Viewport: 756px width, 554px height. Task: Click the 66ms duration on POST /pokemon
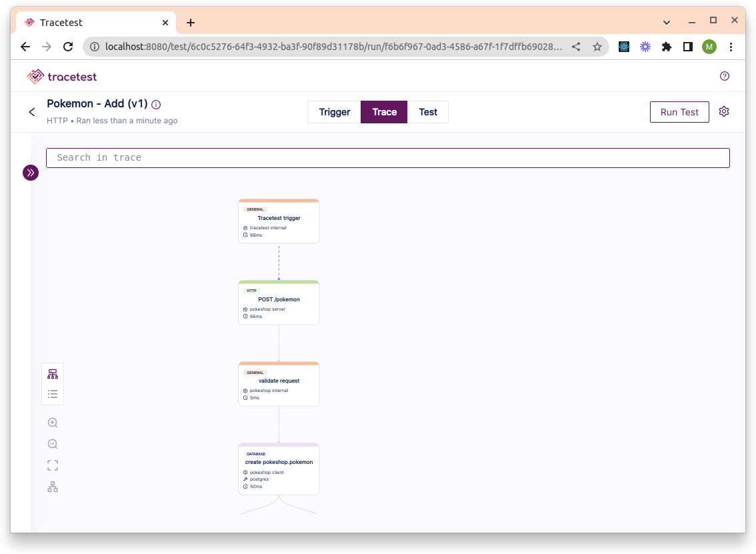256,316
